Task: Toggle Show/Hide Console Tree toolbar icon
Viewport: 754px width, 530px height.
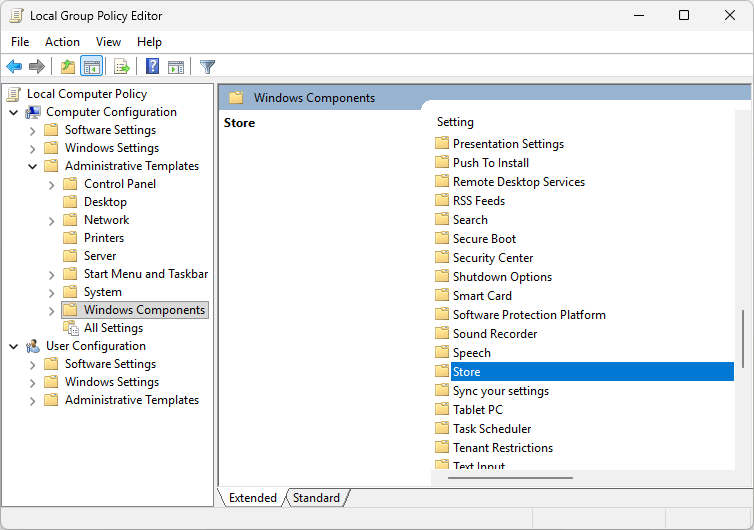Action: [x=91, y=66]
